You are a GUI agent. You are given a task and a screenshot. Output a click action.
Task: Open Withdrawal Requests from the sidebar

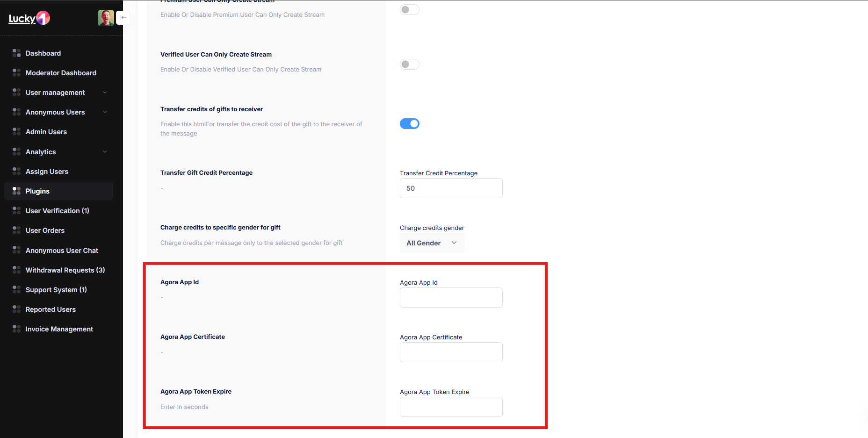pos(65,270)
